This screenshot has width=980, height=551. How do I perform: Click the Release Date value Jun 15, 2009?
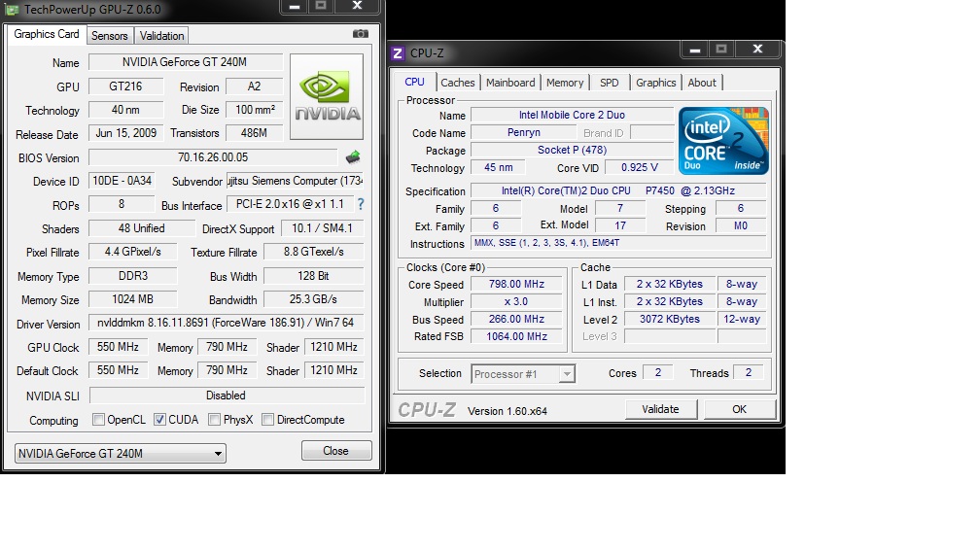pyautogui.click(x=126, y=133)
